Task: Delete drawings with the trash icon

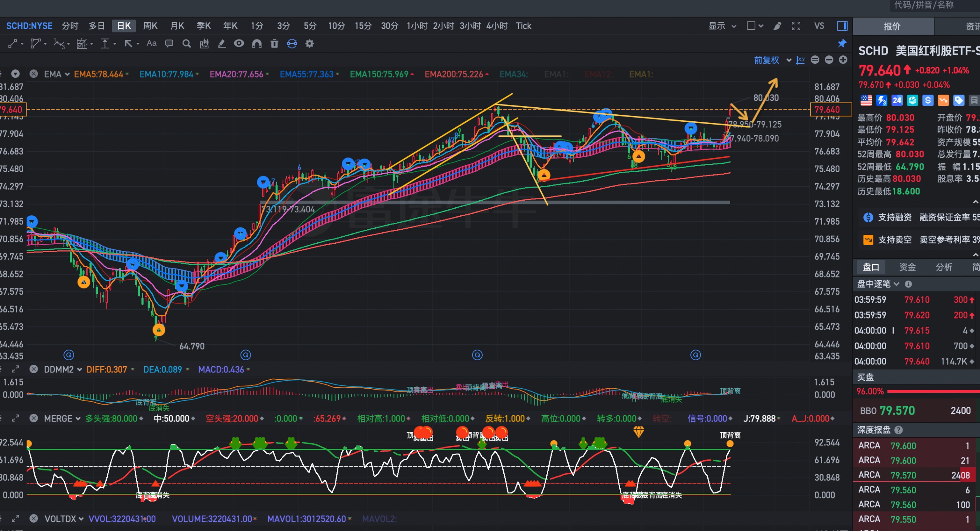Action: click(x=274, y=44)
